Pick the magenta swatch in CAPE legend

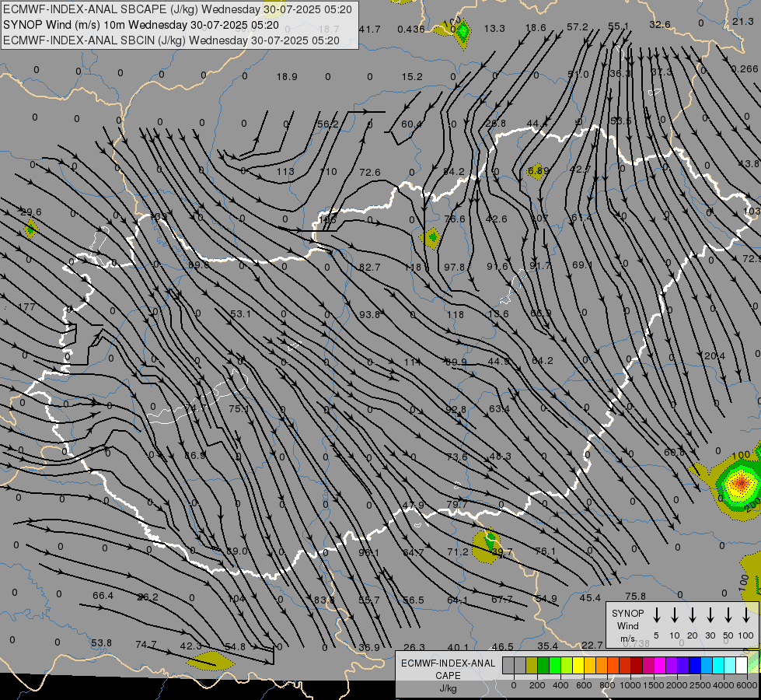tap(660, 666)
